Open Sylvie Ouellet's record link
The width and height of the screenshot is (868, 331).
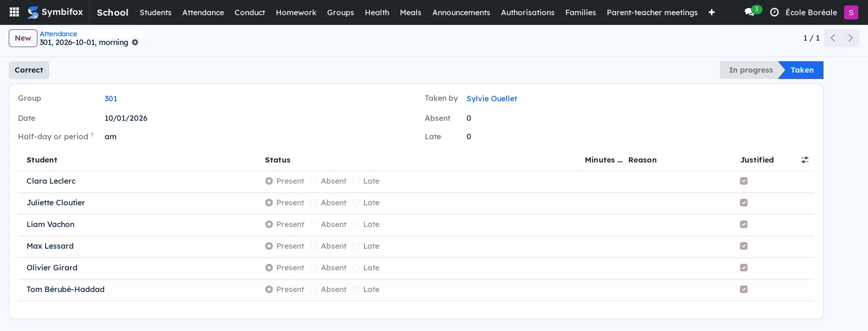(x=492, y=99)
